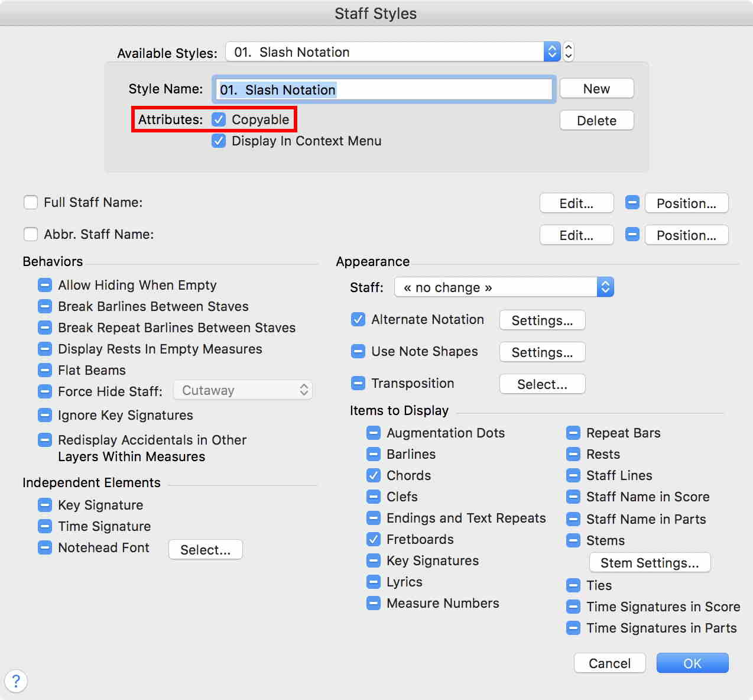Click the minus icon beside Abbr. Staff Name Position
Image resolution: width=753 pixels, height=700 pixels.
tap(632, 235)
